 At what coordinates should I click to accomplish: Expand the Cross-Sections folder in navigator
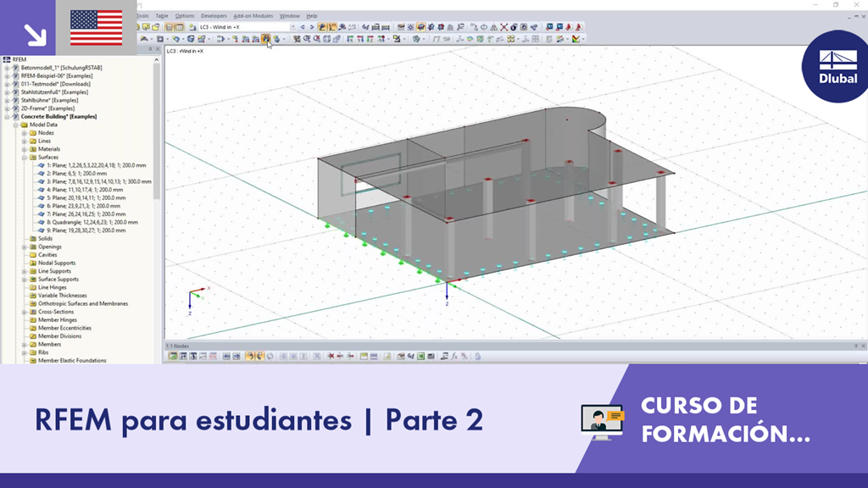pyautogui.click(x=24, y=312)
